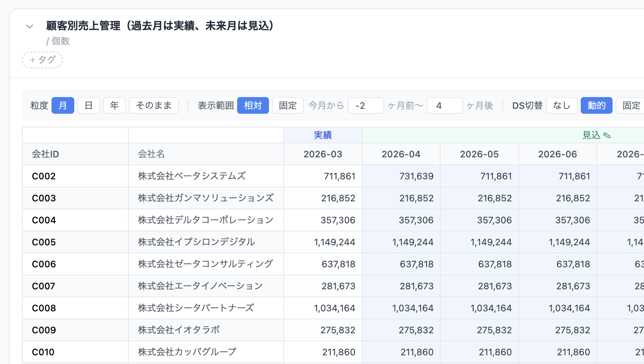Select the C010 company ID cell
This screenshot has height=364, width=644.
coord(75,352)
